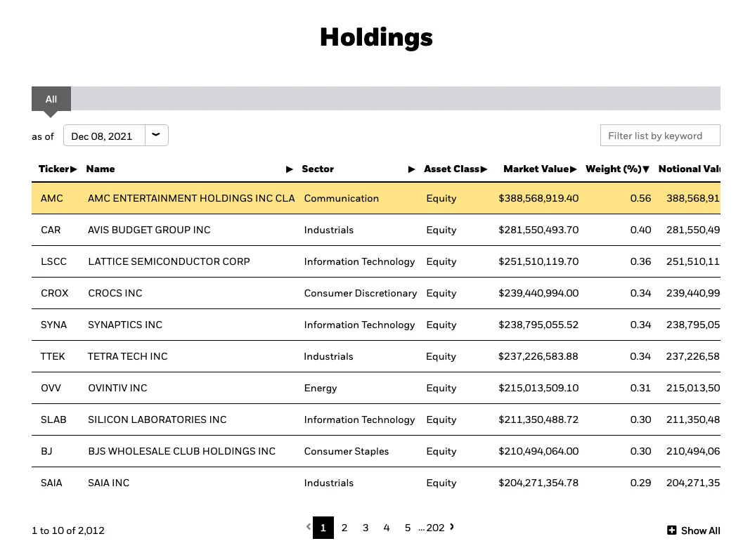Go to page 3
The width and height of the screenshot is (743, 560).
366,528
